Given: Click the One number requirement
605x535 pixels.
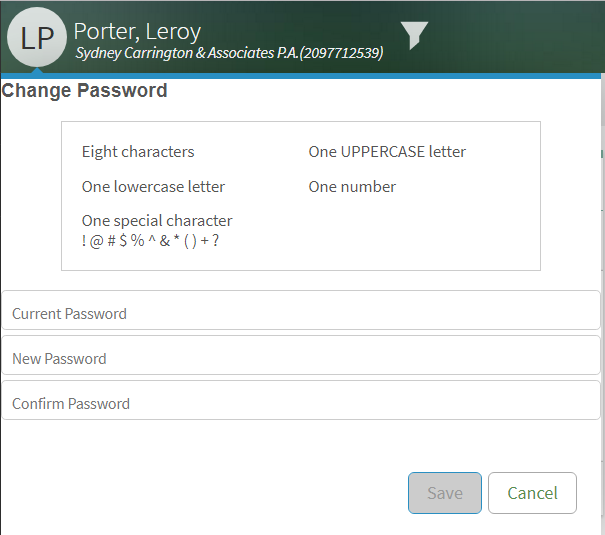Looking at the screenshot, I should click(x=352, y=186).
